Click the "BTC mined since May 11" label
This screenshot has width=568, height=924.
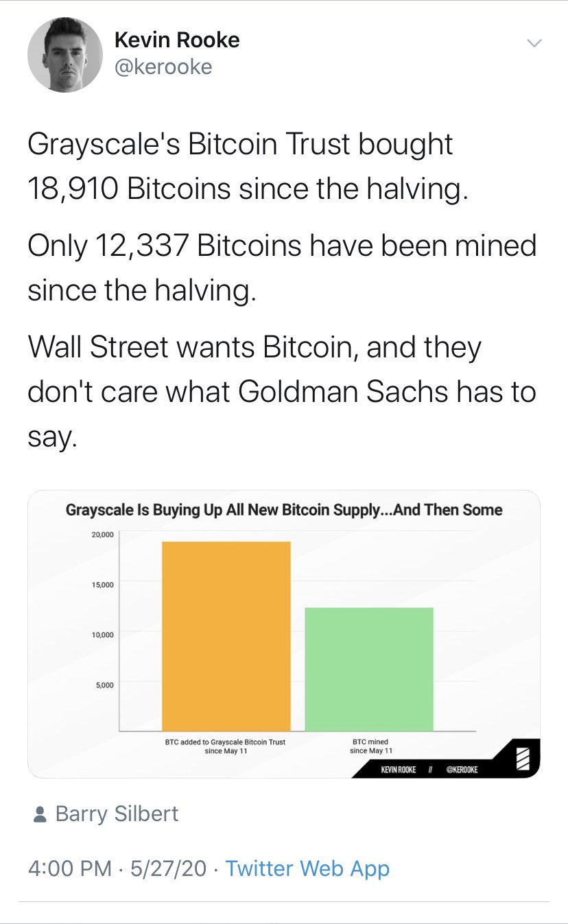(370, 746)
